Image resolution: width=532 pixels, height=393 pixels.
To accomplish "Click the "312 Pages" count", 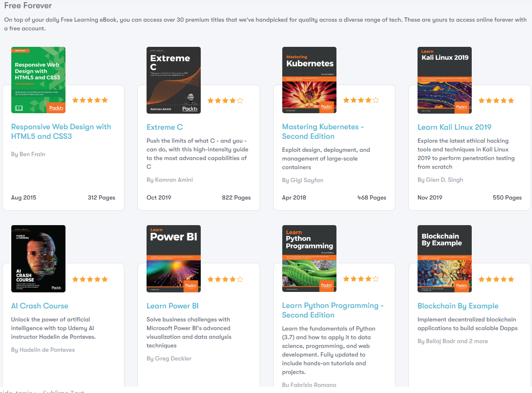I will [101, 197].
